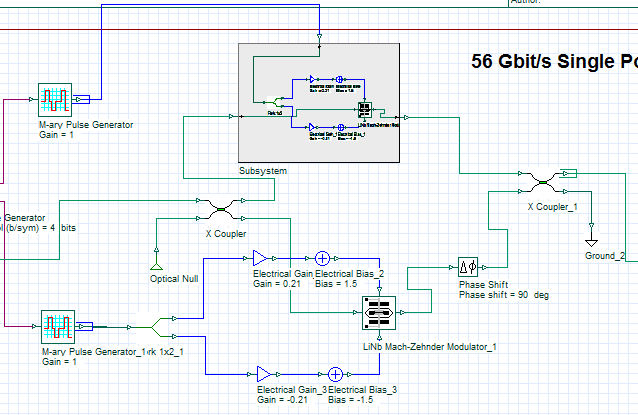The height and width of the screenshot is (415, 638).
Task: Click the 'Bias = -1.5' parameter text
Action: coord(351,400)
